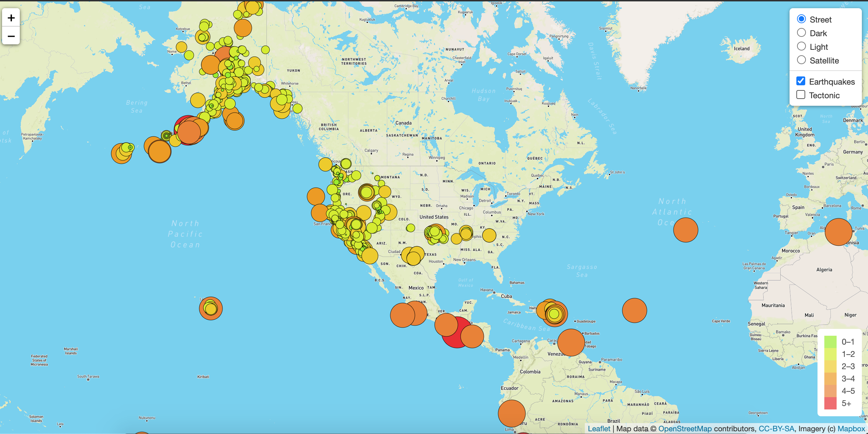
Task: Click the 0–1 legend green swatch
Action: 830,342
